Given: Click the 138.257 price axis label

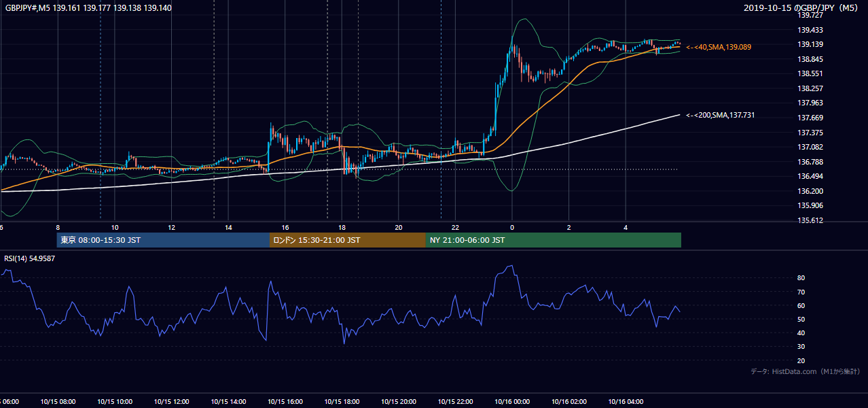Looking at the screenshot, I should pyautogui.click(x=810, y=88).
